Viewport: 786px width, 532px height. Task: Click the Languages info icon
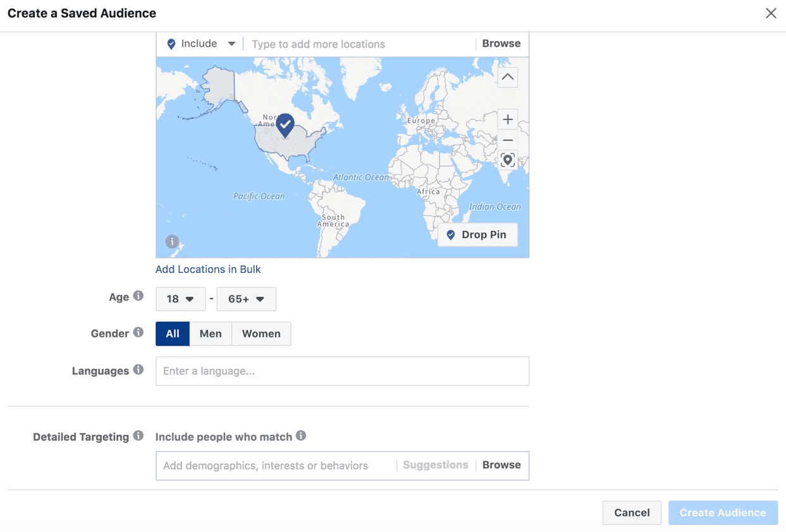(x=138, y=370)
